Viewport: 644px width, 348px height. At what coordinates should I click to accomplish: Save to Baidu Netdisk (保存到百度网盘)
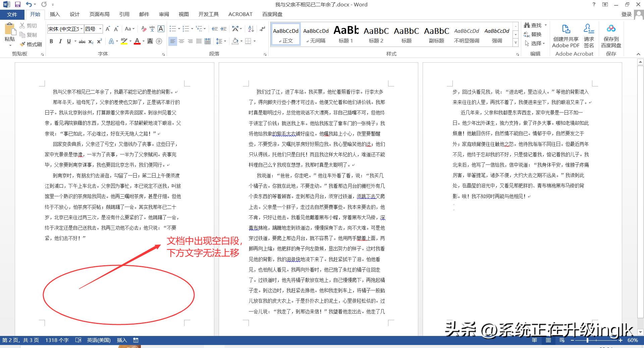(611, 36)
